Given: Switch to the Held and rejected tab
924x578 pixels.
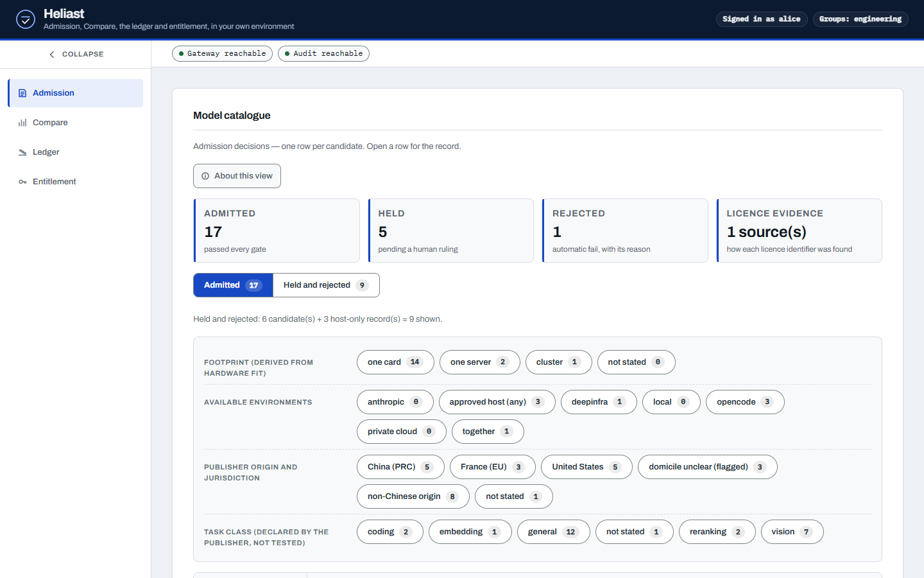Looking at the screenshot, I should [326, 285].
